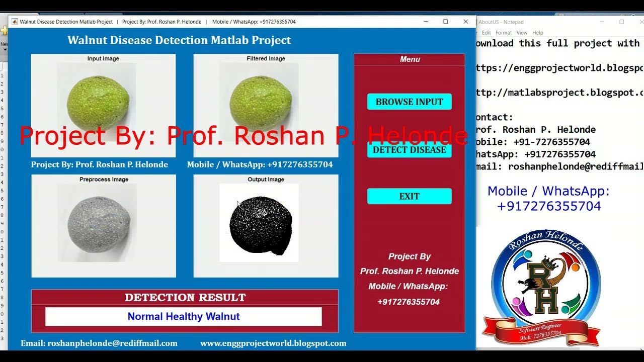Select the Input Image walnut picture
The image size is (644, 362).
click(96, 103)
